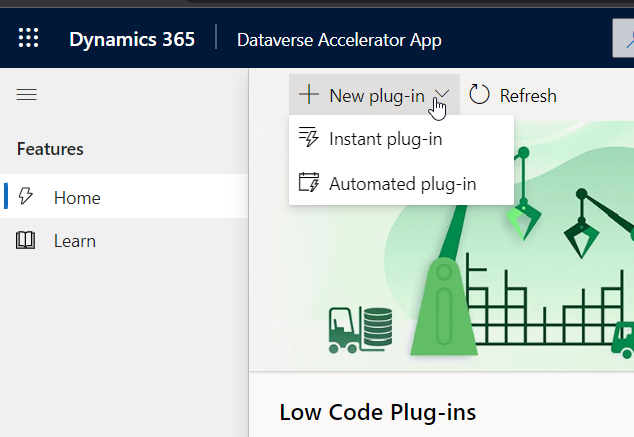Viewport: 634px width, 437px height.
Task: Click the book icon beside Learn
Action: point(27,241)
